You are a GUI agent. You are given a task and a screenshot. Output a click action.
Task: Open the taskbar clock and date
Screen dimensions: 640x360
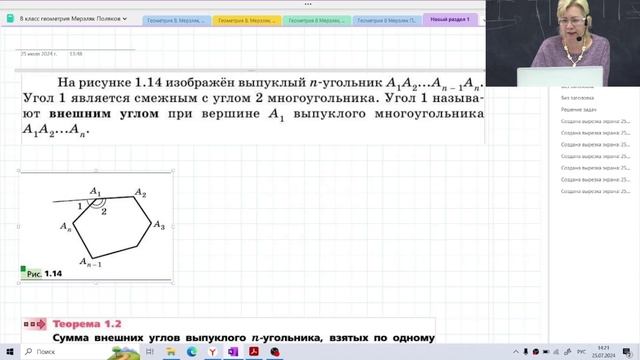(x=604, y=351)
